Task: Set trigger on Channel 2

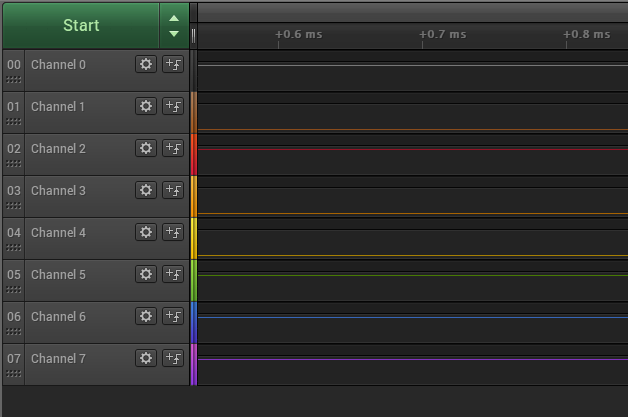Action: pyautogui.click(x=173, y=148)
